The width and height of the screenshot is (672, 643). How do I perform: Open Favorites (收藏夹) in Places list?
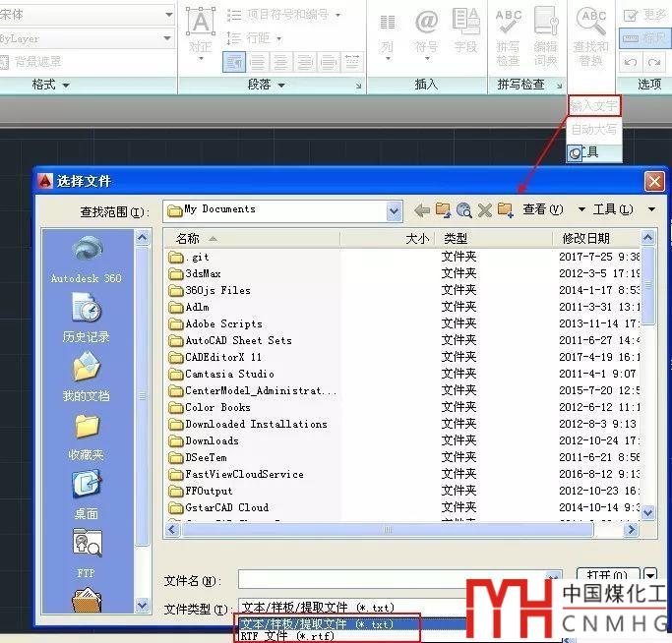coord(87,437)
